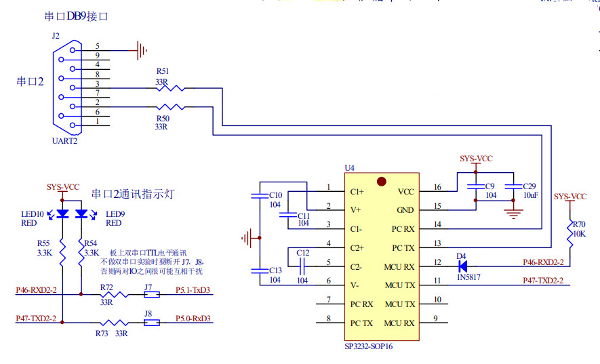This screenshot has width=600, height=364.
Task: Click the MCU RX label at pin 12
Action: point(399,267)
